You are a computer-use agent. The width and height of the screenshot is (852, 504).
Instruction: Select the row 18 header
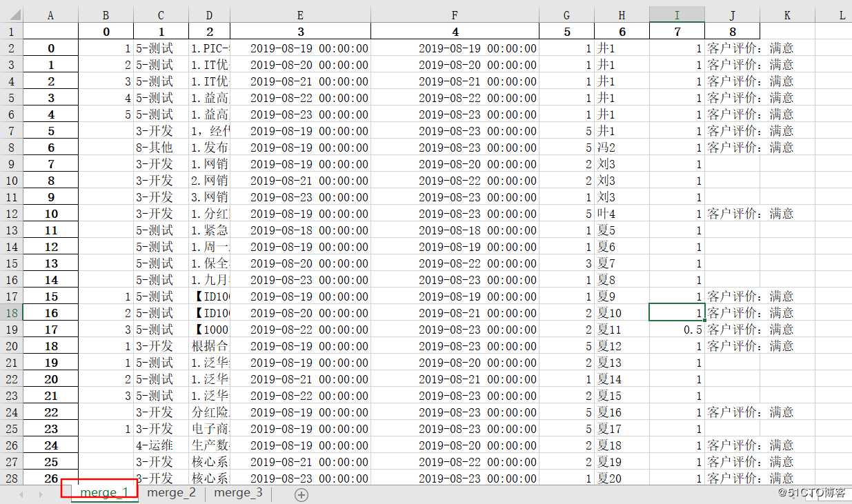tap(12, 313)
